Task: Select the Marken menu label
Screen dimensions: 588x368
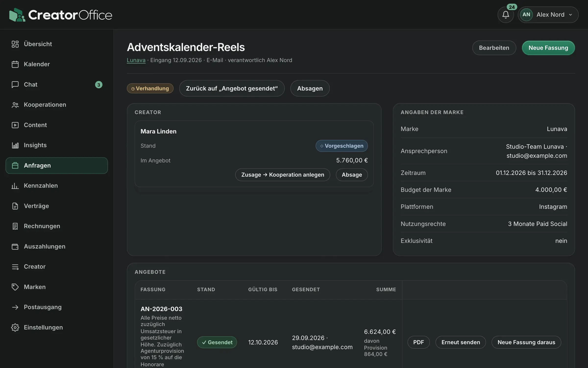Action: pyautogui.click(x=35, y=287)
